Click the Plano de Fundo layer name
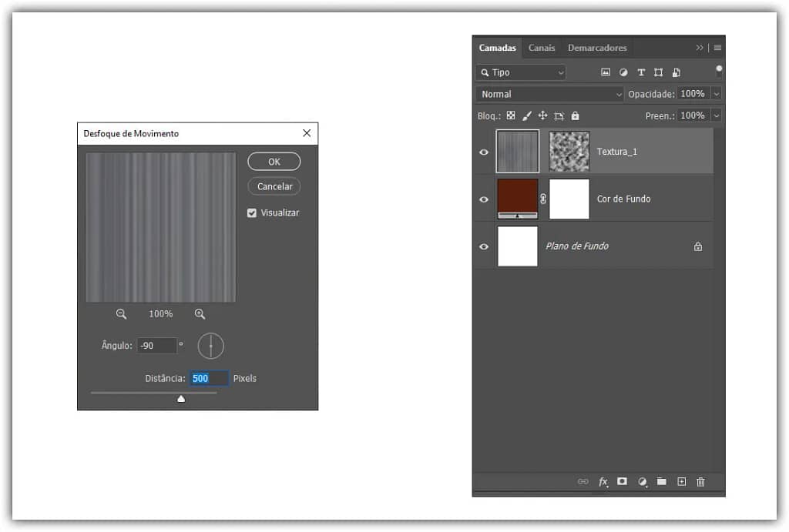Image resolution: width=789 pixels, height=532 pixels. [577, 246]
